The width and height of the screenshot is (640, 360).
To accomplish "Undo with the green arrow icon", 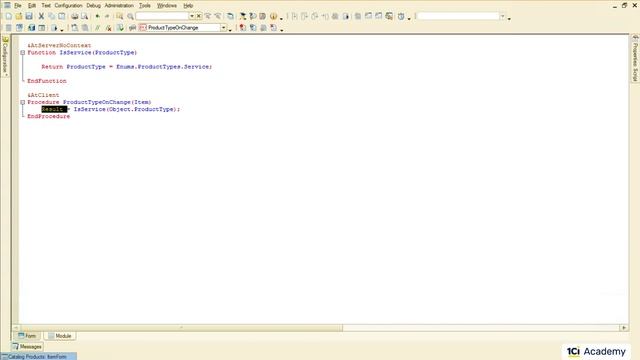I will tap(98, 16).
